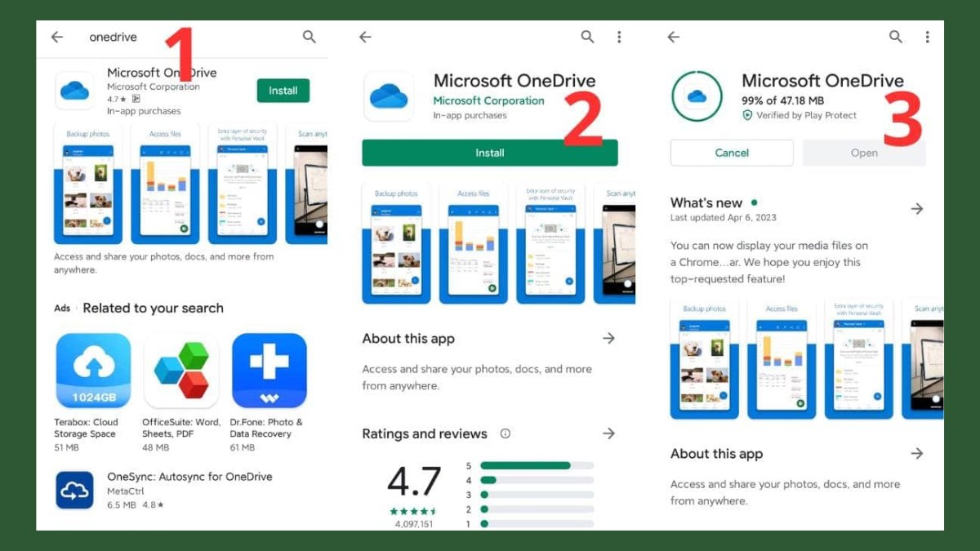Open Backup photos screenshot in search results

click(88, 184)
